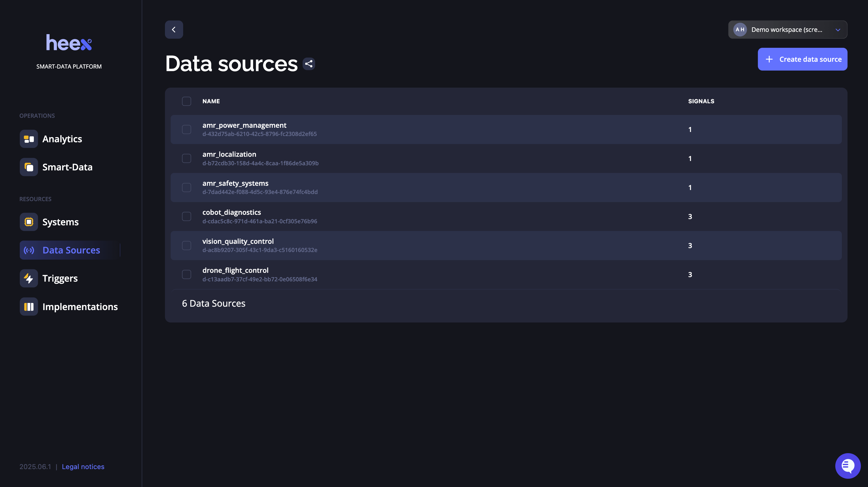Click the share icon beside Data sources title

click(x=309, y=64)
